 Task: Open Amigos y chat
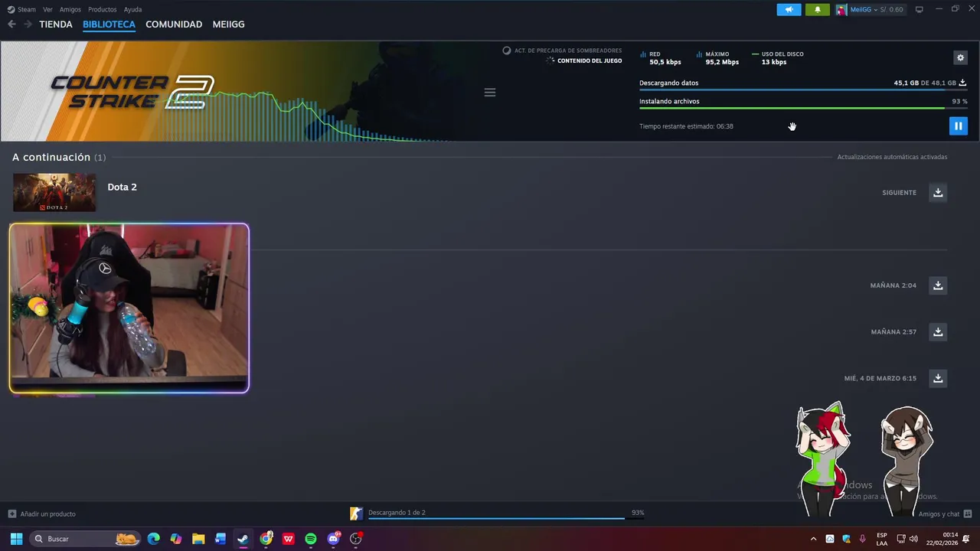point(945,514)
